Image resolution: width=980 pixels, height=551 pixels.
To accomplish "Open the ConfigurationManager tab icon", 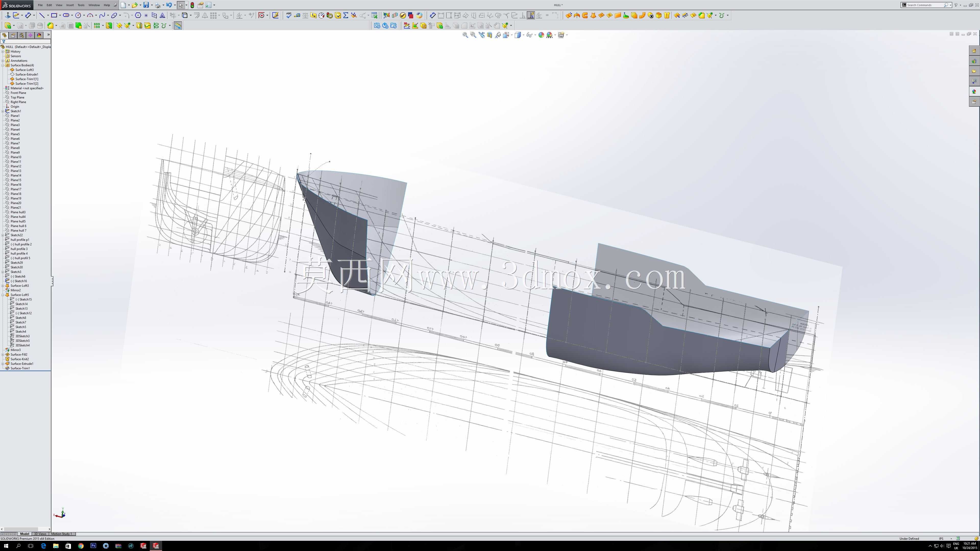I will 22,35.
